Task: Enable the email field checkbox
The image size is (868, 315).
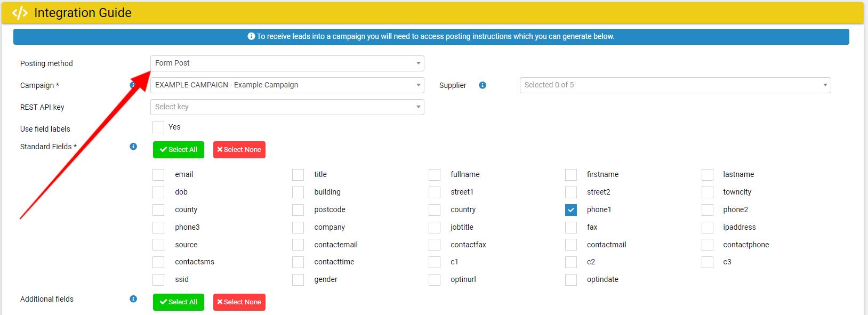Action: pos(158,175)
